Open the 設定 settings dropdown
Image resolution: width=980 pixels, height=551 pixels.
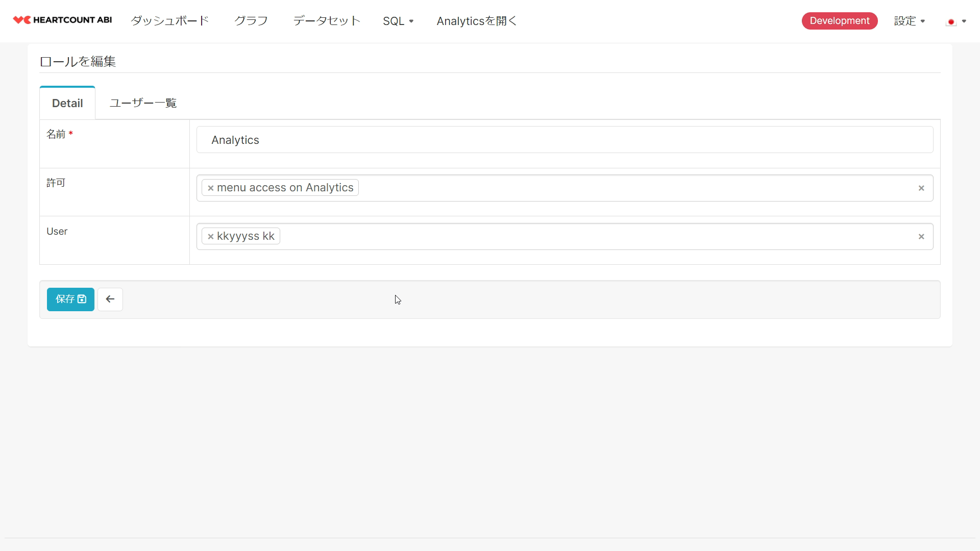[x=909, y=21]
